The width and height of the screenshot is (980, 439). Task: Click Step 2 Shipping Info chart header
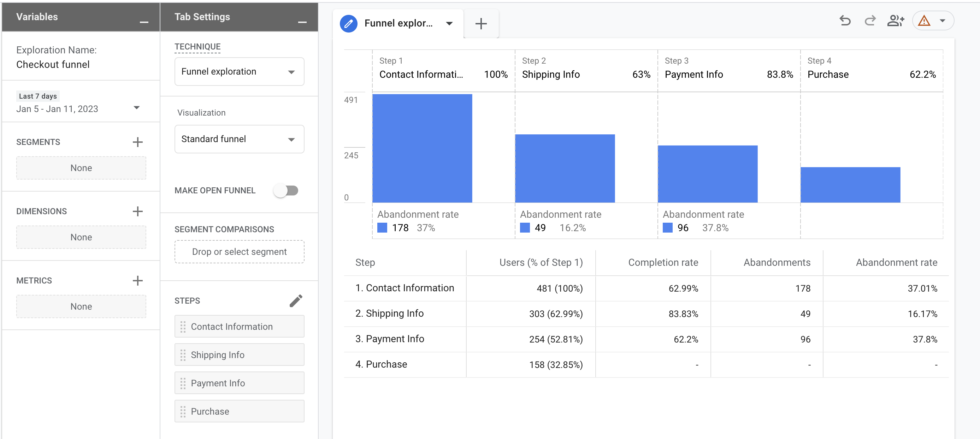tap(586, 70)
